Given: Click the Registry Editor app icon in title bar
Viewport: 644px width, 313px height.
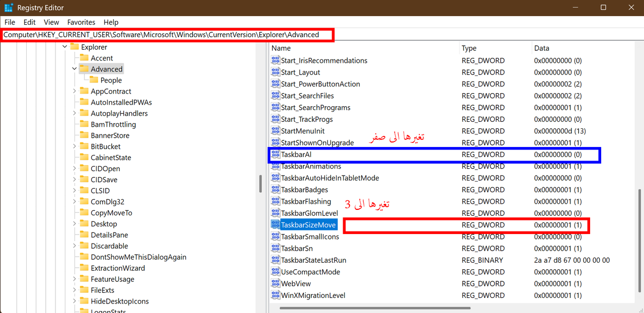Looking at the screenshot, I should tap(9, 8).
